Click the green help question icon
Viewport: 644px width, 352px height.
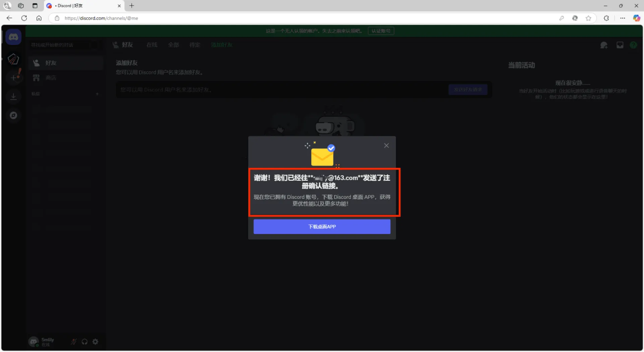[633, 45]
